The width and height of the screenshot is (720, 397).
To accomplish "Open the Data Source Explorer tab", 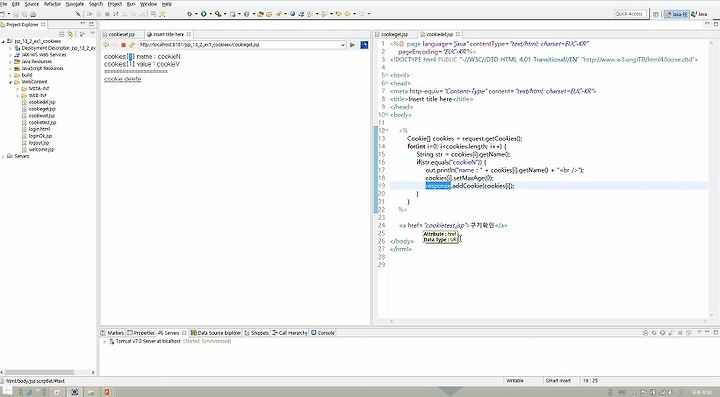I will (216, 333).
